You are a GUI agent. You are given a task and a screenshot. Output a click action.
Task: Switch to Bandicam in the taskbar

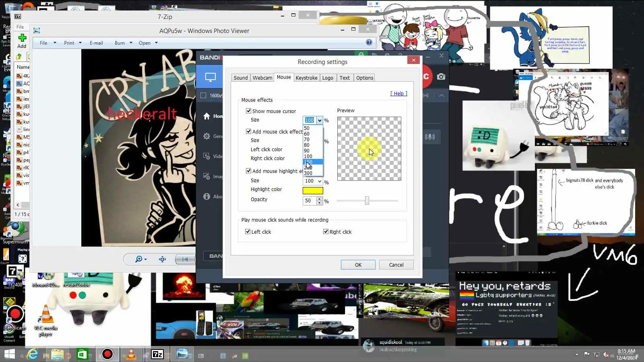[107, 354]
